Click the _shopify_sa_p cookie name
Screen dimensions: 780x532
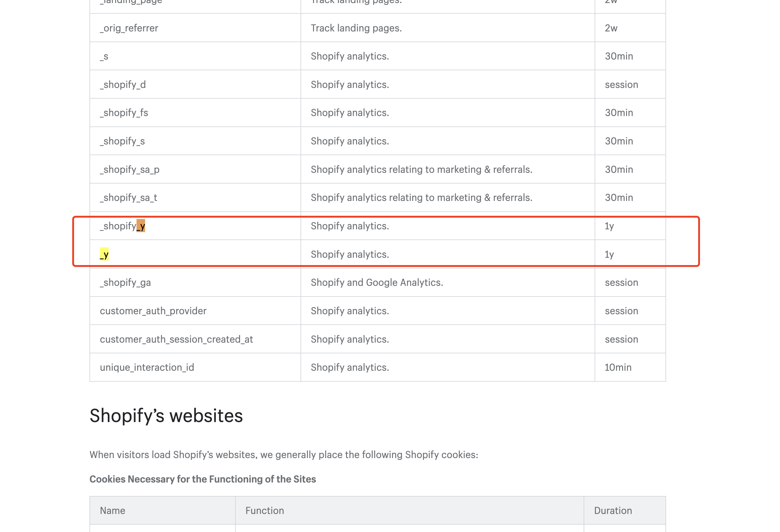(129, 169)
